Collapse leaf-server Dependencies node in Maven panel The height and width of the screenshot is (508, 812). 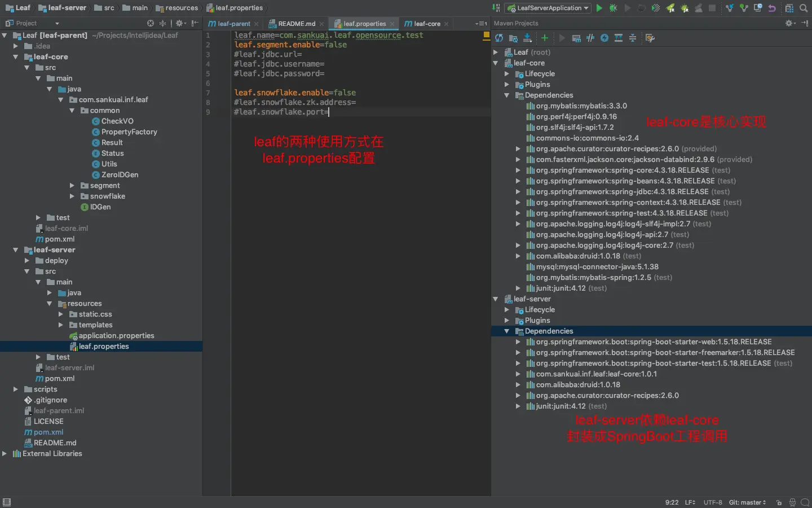[506, 331]
